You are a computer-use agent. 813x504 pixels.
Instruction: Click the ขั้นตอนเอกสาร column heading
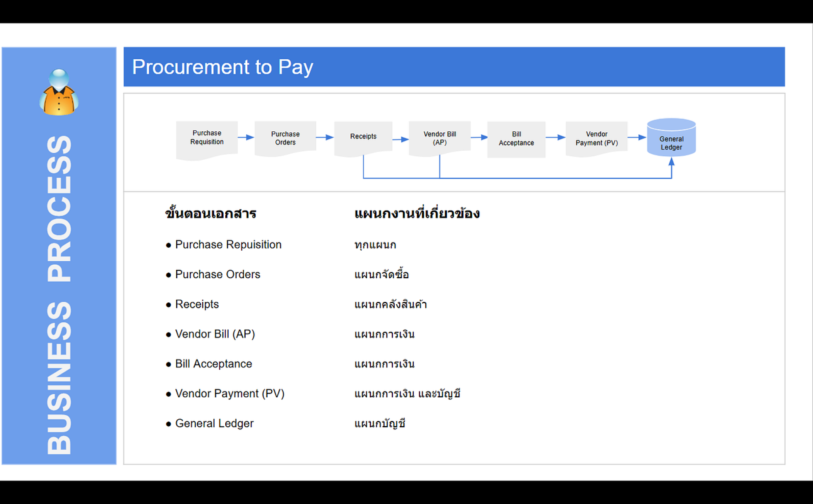(x=211, y=213)
